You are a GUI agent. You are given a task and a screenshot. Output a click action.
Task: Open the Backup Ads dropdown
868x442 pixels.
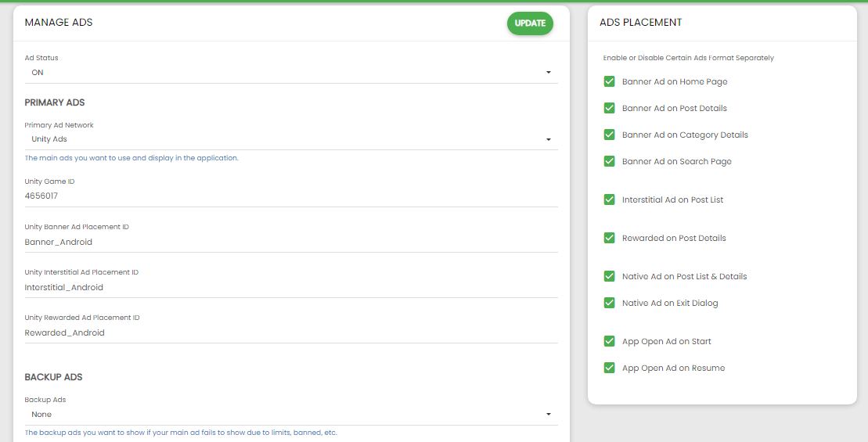(290, 415)
